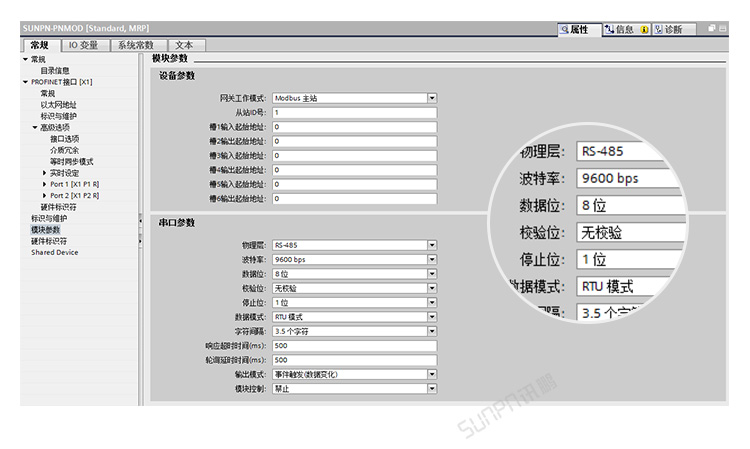750x449 pixels.
Task: Expand the Port 1 [X1 P1 R] node
Action: (x=44, y=184)
